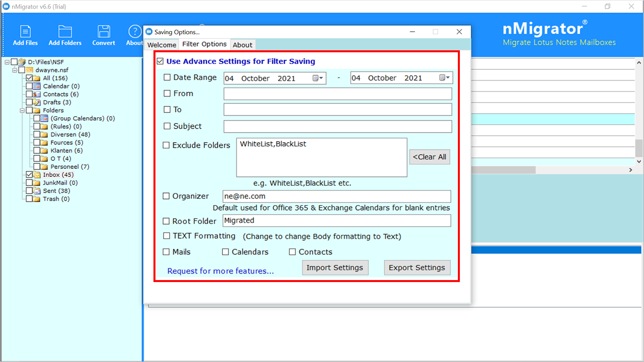Click the Subject text input field

[338, 126]
